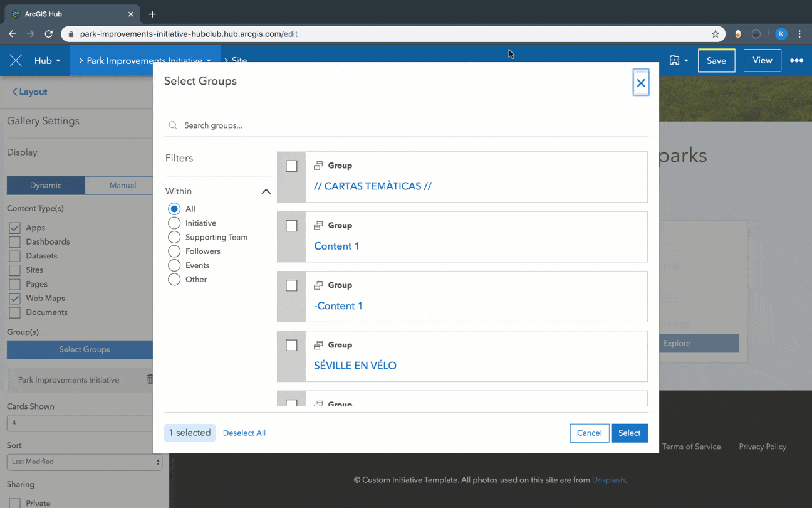Tick the SÉVILLE EN VÉLO group checkbox
The image size is (812, 508).
click(x=291, y=346)
